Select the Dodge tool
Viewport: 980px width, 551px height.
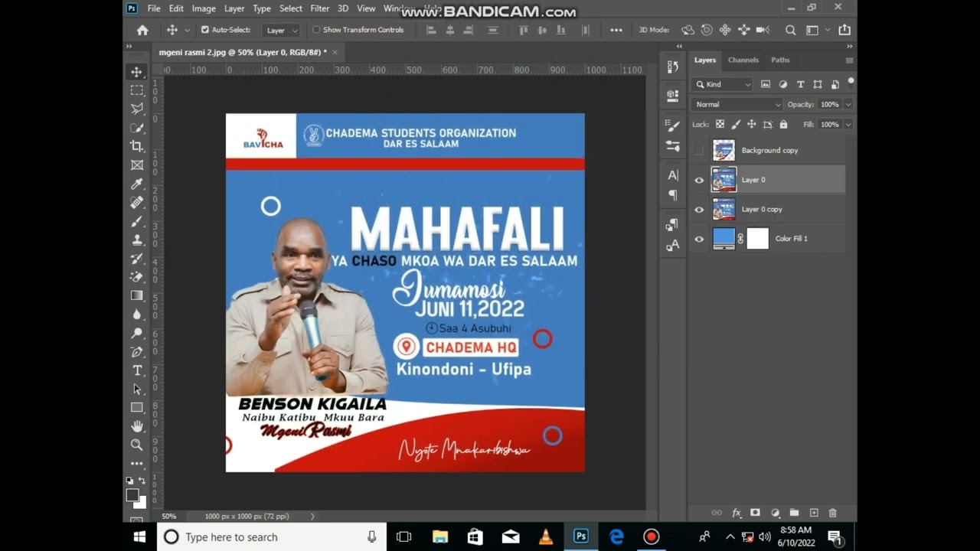point(137,333)
